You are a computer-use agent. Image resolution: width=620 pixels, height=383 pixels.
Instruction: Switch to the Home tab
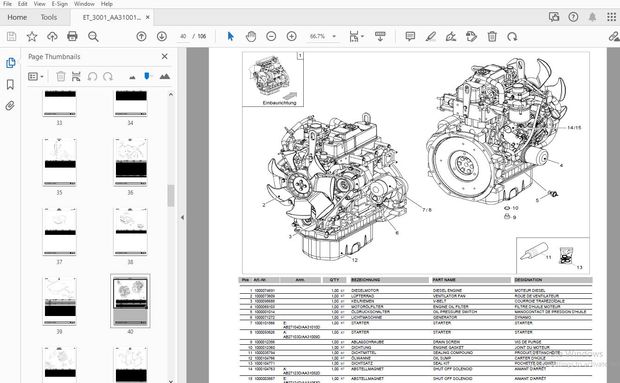17,17
